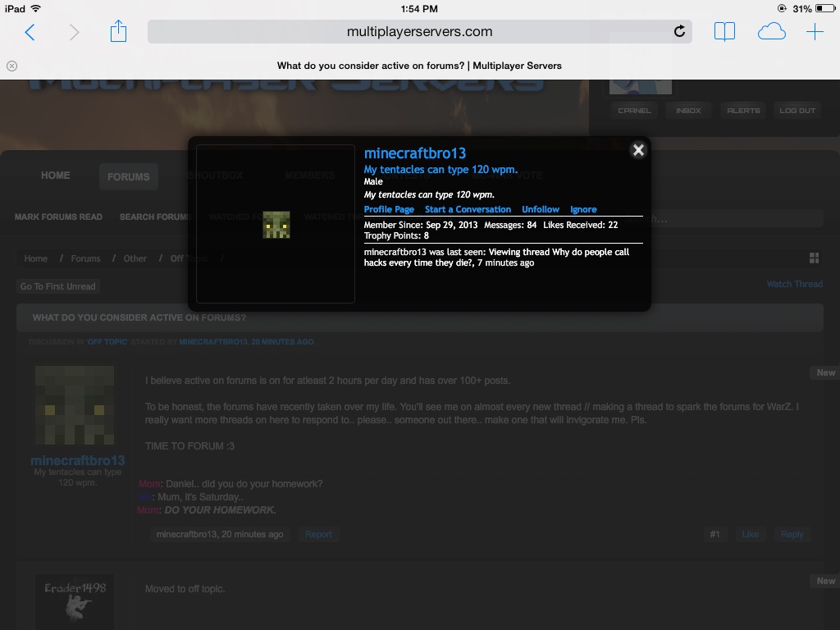Image resolution: width=840 pixels, height=630 pixels.
Task: Tap the Safari back arrow
Action: pos(30,32)
